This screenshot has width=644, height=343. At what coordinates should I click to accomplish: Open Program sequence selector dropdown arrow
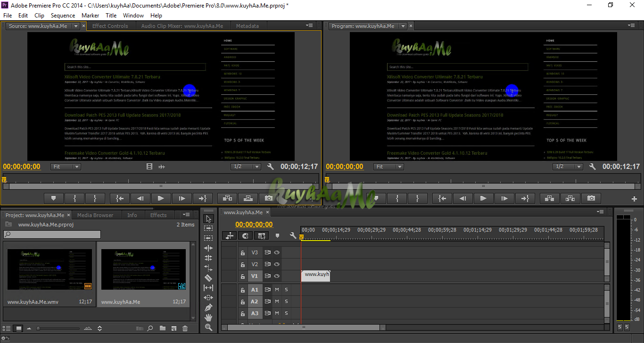403,26
